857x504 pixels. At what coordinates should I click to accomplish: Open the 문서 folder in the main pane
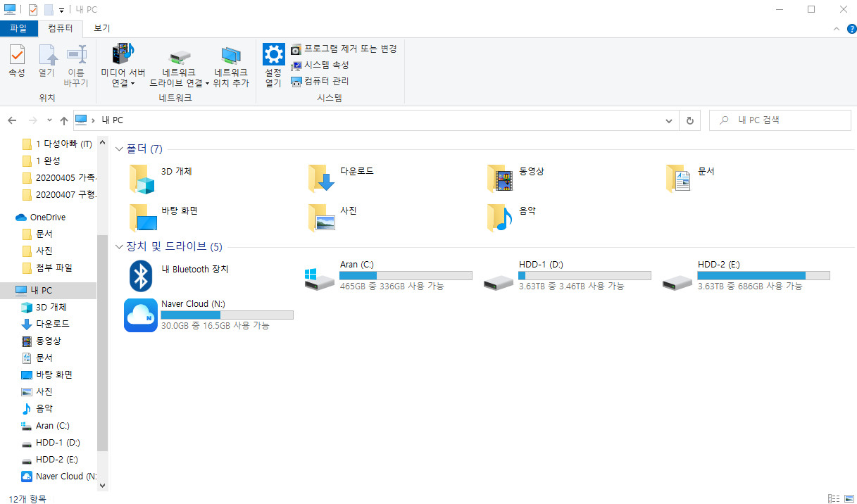pyautogui.click(x=678, y=179)
